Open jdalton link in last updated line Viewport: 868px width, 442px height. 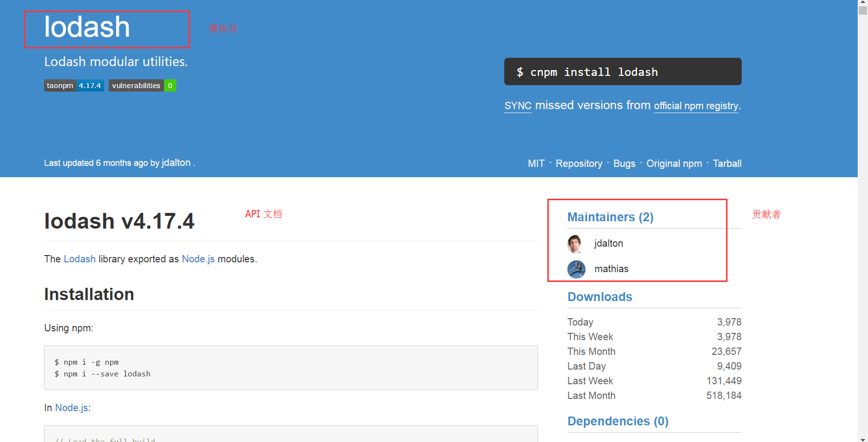(x=176, y=163)
